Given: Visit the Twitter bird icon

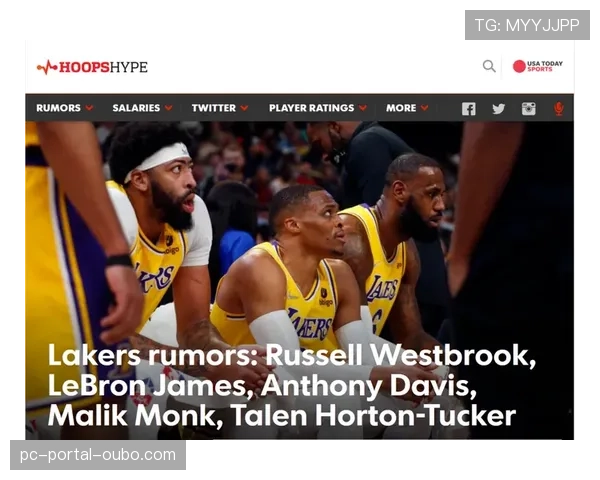Looking at the screenshot, I should click(x=499, y=109).
